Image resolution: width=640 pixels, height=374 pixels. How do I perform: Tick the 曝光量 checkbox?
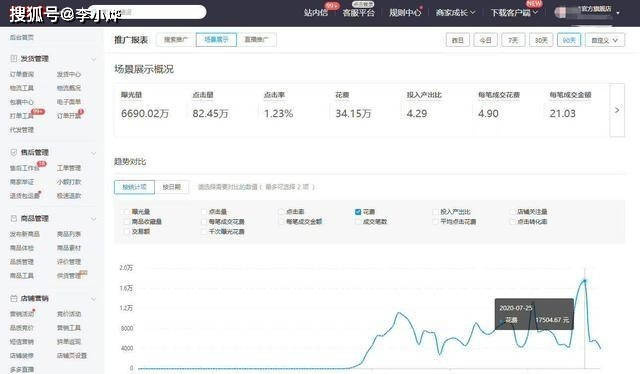(126, 212)
